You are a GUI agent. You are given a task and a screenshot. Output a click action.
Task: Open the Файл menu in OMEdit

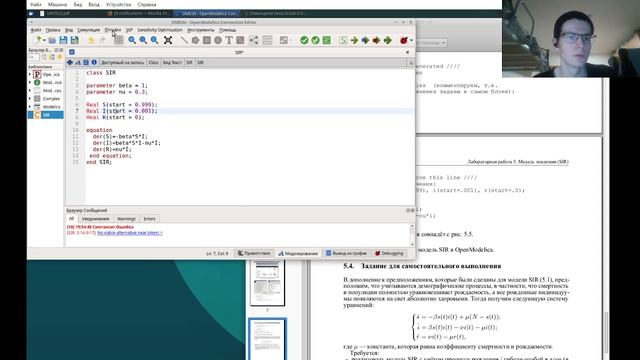(x=36, y=30)
